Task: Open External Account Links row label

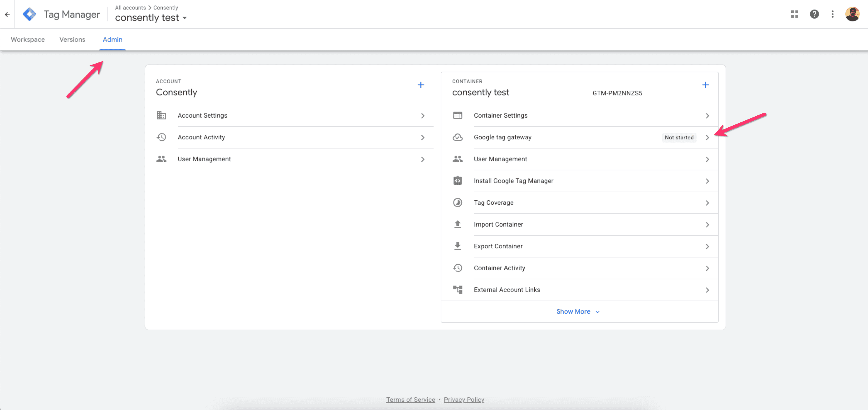Action: click(x=507, y=289)
